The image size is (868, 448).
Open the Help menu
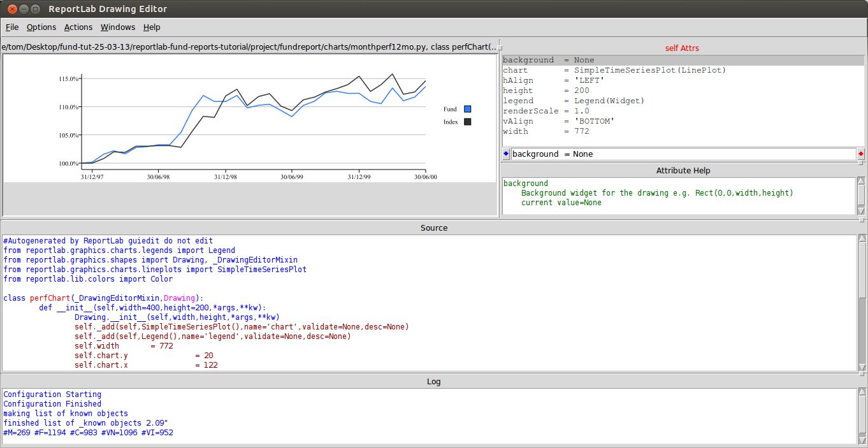pyautogui.click(x=152, y=27)
